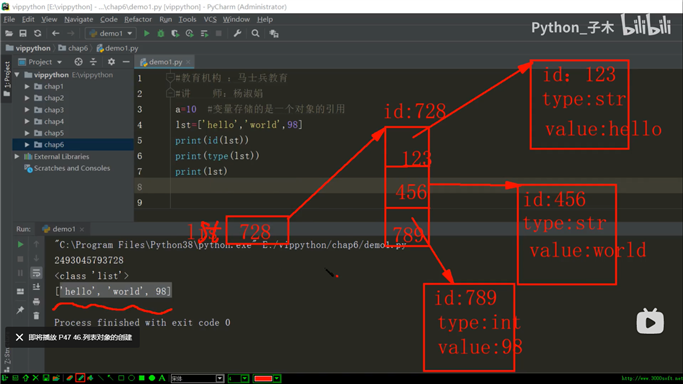Select the hollow ellipse tool
This screenshot has height=384, width=683.
tap(131, 378)
